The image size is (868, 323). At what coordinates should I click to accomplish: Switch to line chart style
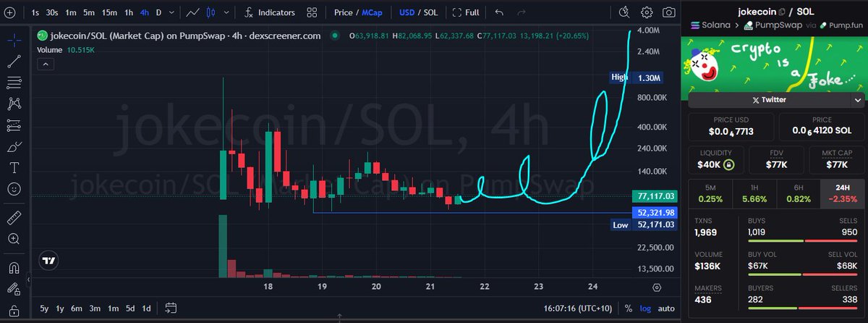(192, 12)
